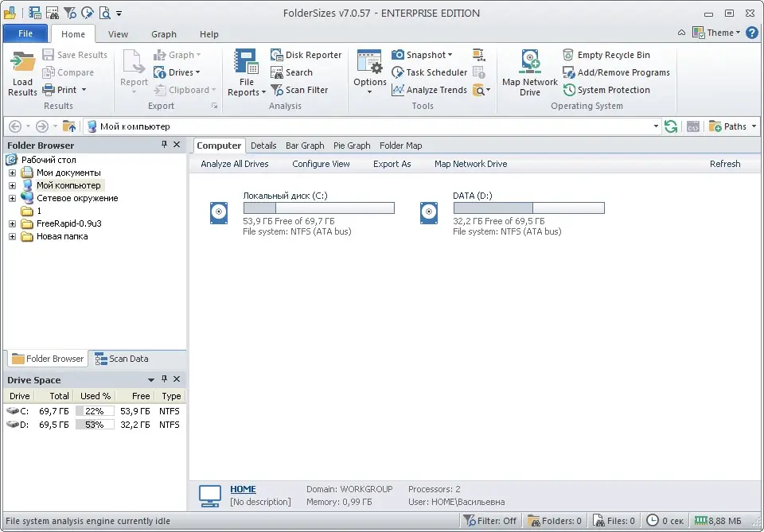Image resolution: width=764 pixels, height=532 pixels.
Task: Click the forward navigation arrow
Action: (42, 126)
